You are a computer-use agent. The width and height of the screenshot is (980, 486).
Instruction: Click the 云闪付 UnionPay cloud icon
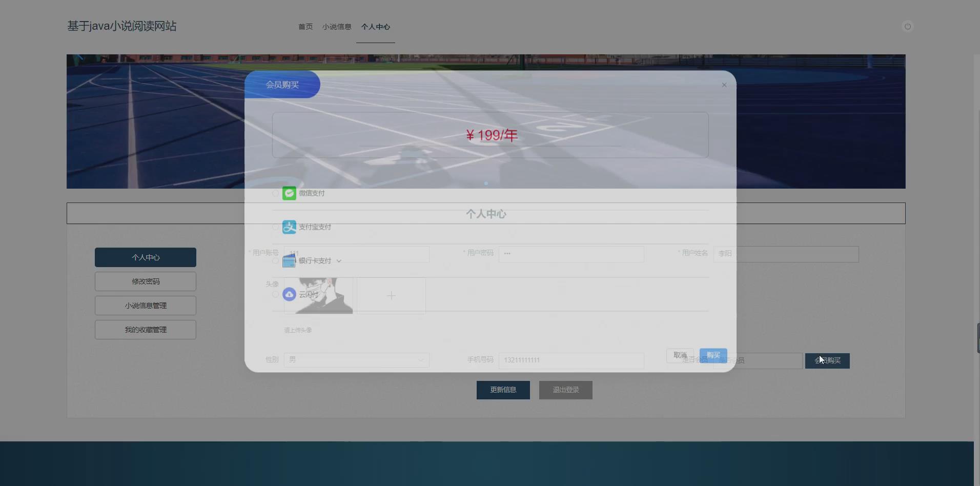coord(289,294)
